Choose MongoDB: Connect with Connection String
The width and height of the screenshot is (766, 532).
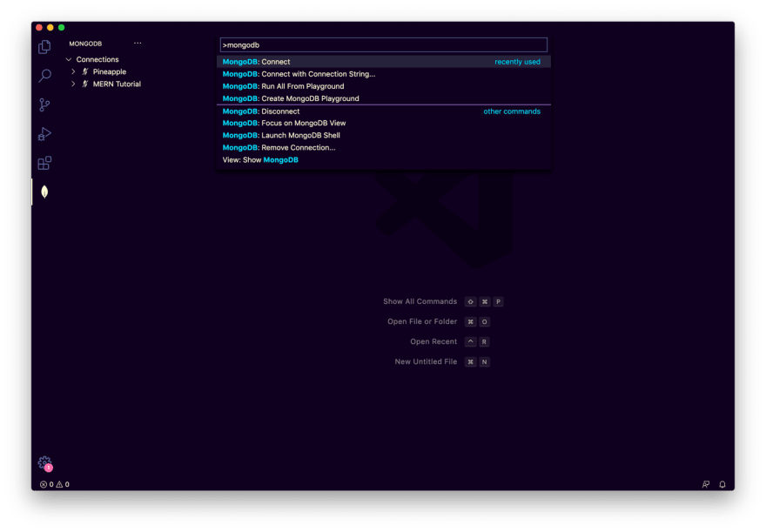pyautogui.click(x=384, y=74)
